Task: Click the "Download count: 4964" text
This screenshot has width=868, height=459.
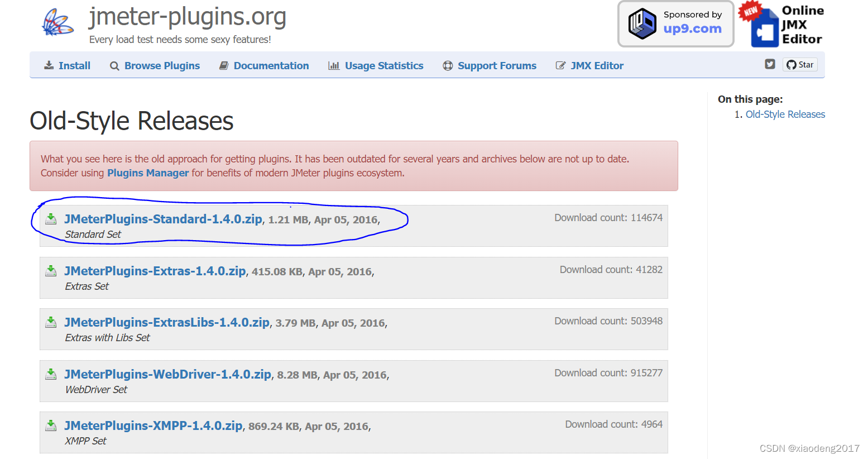Action: pyautogui.click(x=614, y=424)
